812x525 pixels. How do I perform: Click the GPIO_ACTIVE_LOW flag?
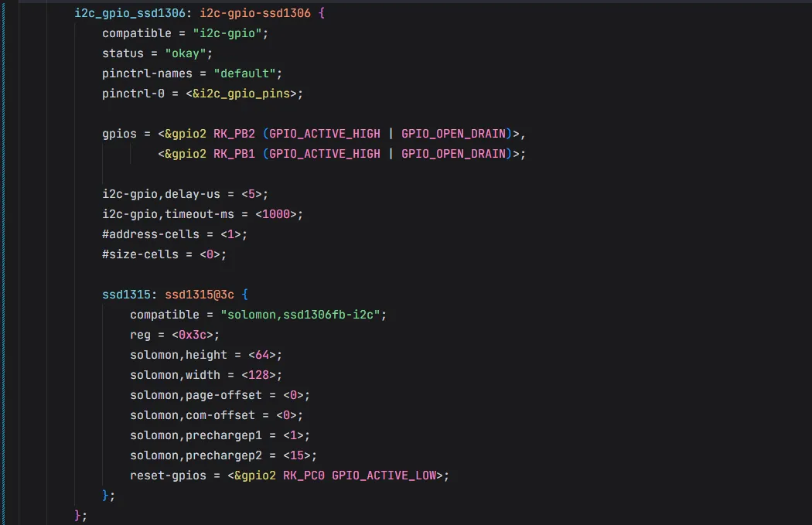point(384,476)
